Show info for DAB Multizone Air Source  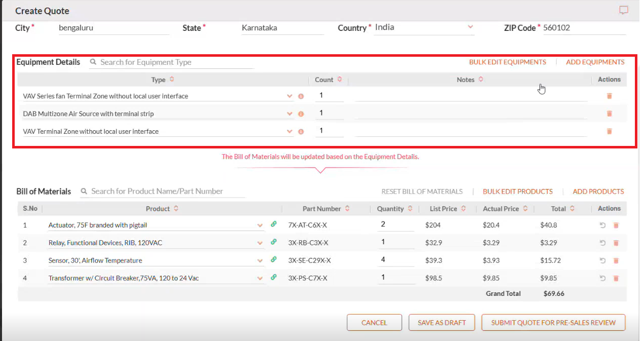(301, 114)
